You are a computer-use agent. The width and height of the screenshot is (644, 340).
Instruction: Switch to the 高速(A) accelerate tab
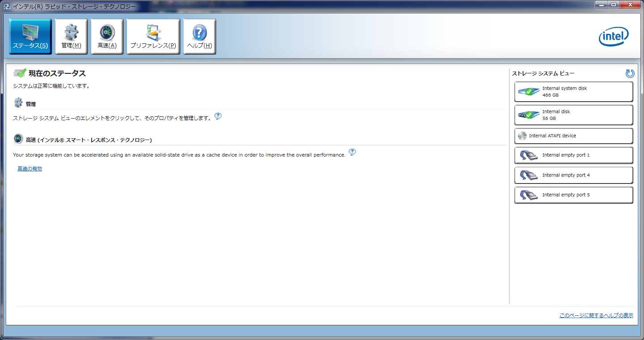(x=107, y=37)
